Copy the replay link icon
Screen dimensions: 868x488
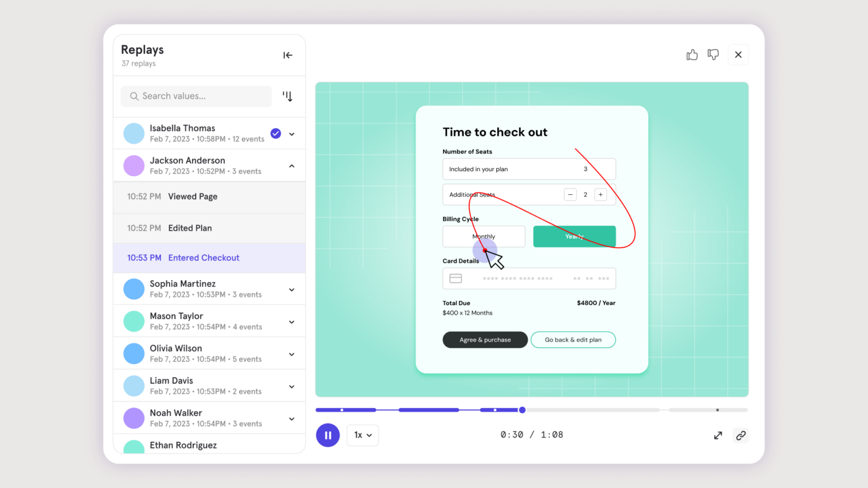pyautogui.click(x=741, y=435)
